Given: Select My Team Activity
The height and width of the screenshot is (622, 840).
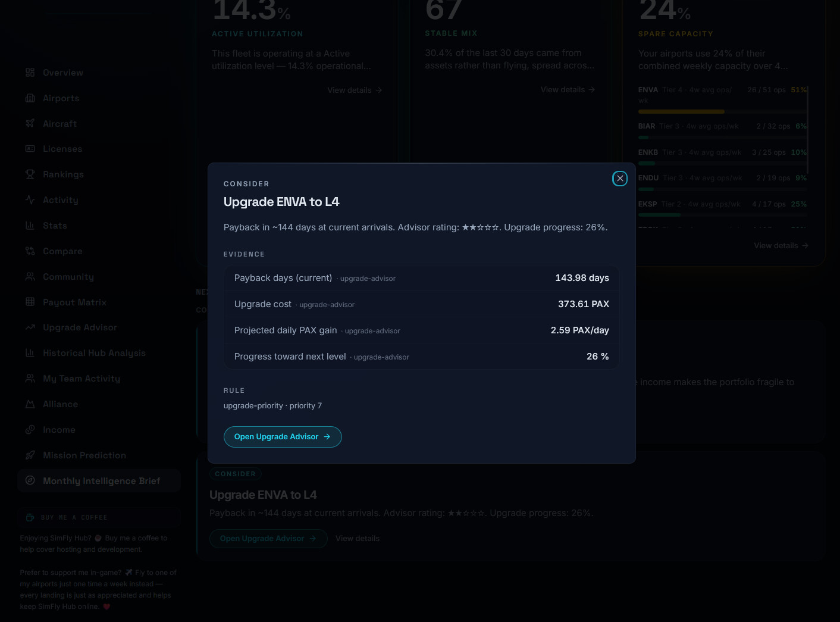Looking at the screenshot, I should point(99,379).
